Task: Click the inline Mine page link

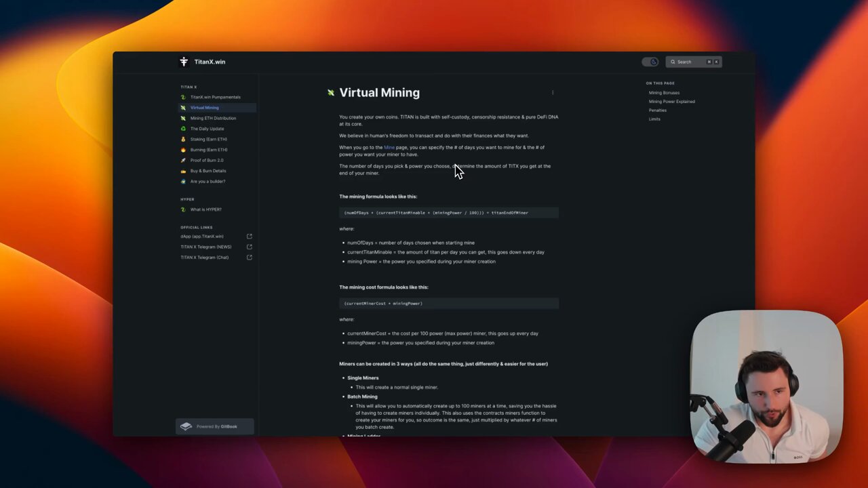Action: click(389, 147)
